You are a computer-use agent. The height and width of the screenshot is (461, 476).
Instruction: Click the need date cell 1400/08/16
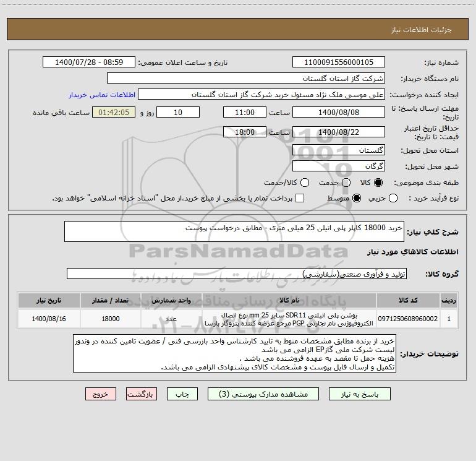49,319
